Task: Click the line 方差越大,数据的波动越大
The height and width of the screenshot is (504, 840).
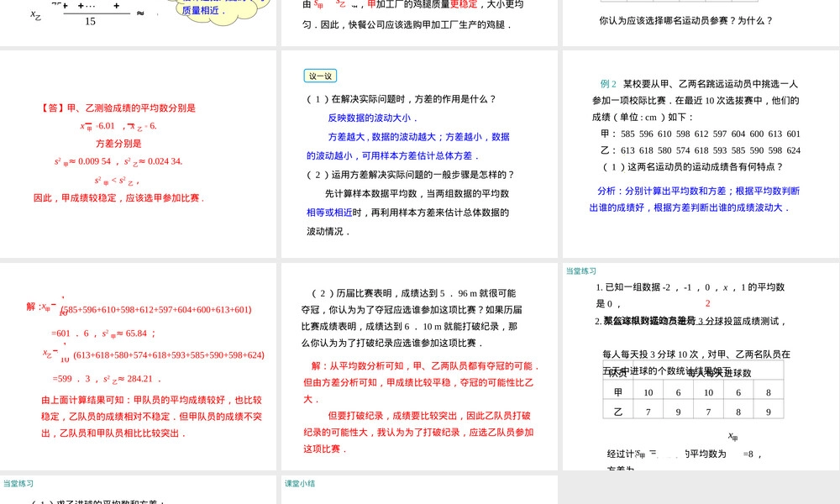Action: 418,137
